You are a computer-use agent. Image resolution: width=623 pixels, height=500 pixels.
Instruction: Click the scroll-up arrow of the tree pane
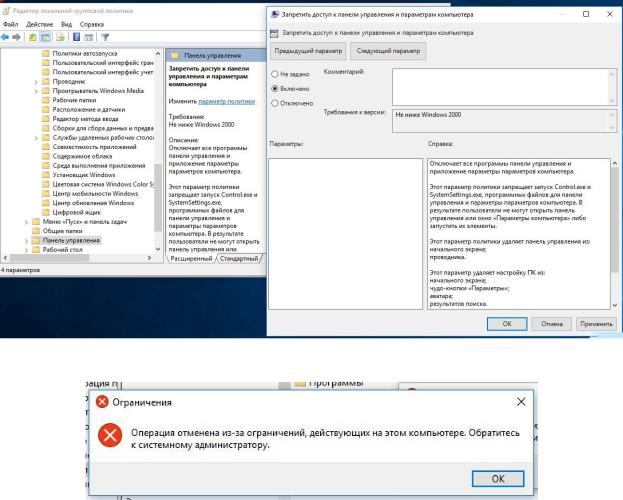pyautogui.click(x=158, y=53)
